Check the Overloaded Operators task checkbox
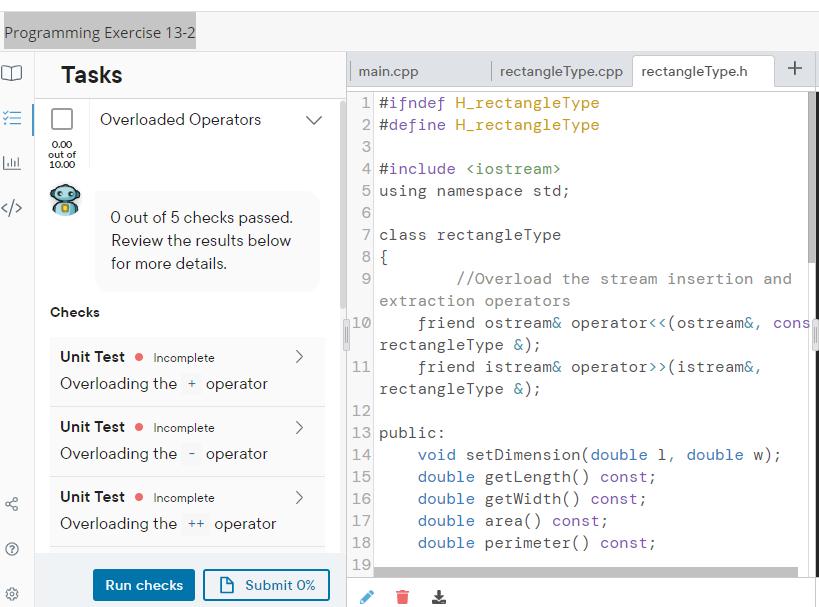 (x=62, y=119)
